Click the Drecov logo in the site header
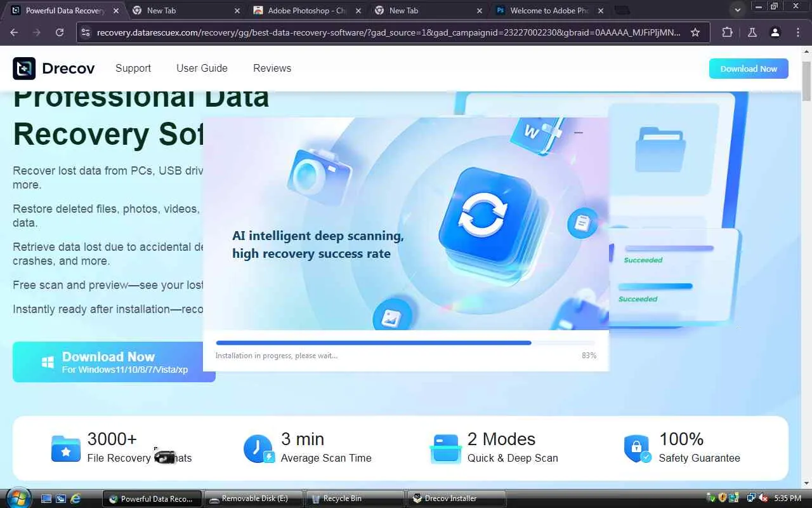 pyautogui.click(x=54, y=69)
